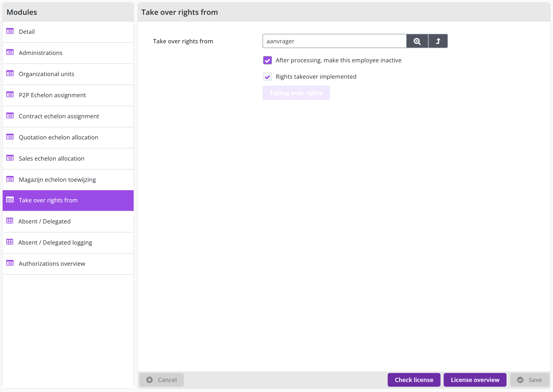Toggle the Rights takeover implemented checkbox
553x392 pixels.
[x=267, y=77]
